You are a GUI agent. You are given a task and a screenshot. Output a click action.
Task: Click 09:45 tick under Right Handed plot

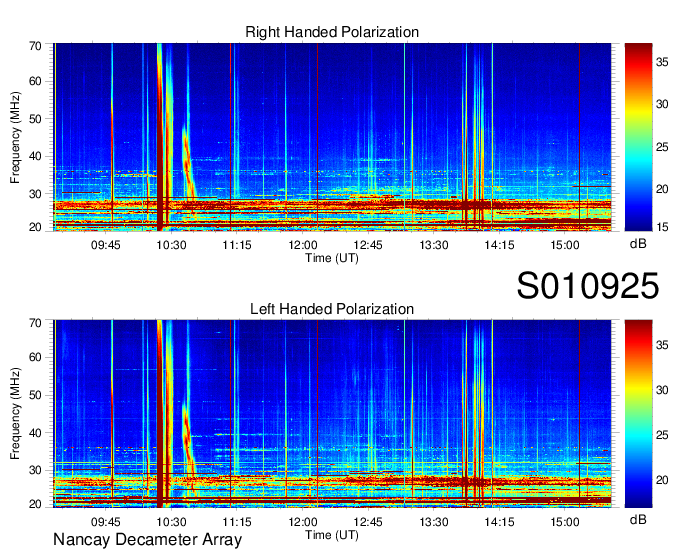point(105,245)
